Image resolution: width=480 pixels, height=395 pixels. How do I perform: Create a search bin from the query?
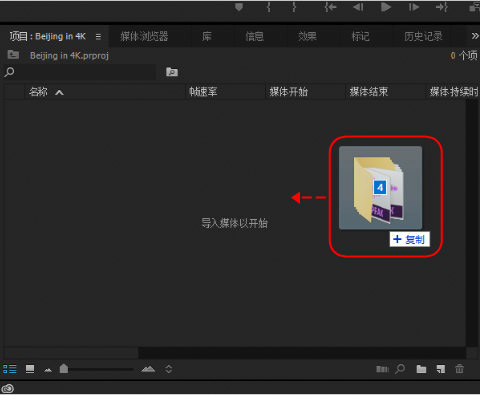point(172,72)
